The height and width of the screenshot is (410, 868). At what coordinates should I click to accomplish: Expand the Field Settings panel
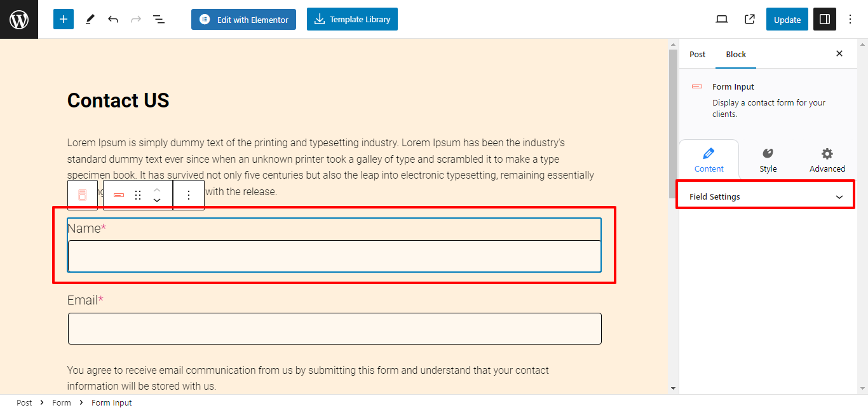coord(766,196)
